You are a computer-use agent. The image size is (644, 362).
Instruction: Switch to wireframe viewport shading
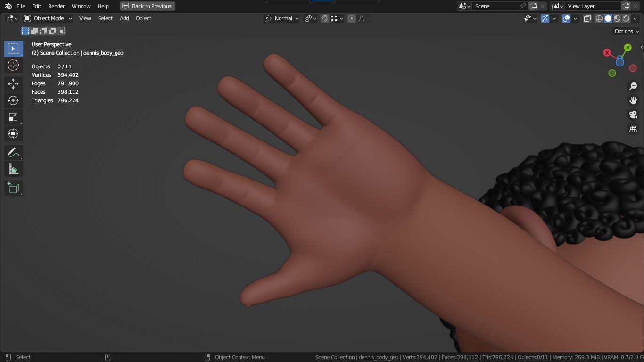[599, 18]
